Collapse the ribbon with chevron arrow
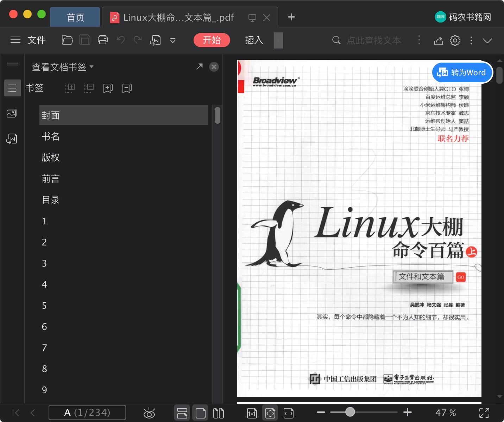 pyautogui.click(x=487, y=40)
